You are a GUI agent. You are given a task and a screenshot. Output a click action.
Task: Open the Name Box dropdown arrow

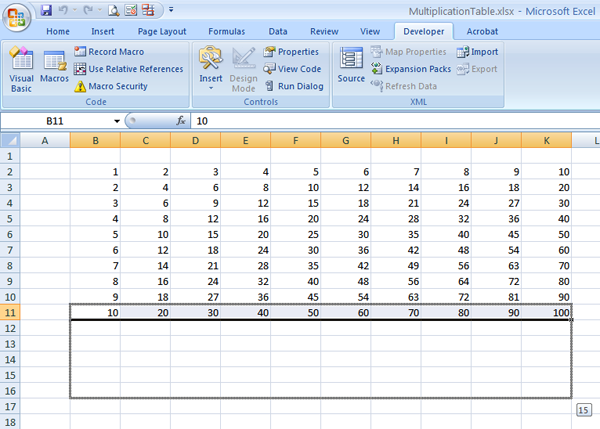coord(117,121)
